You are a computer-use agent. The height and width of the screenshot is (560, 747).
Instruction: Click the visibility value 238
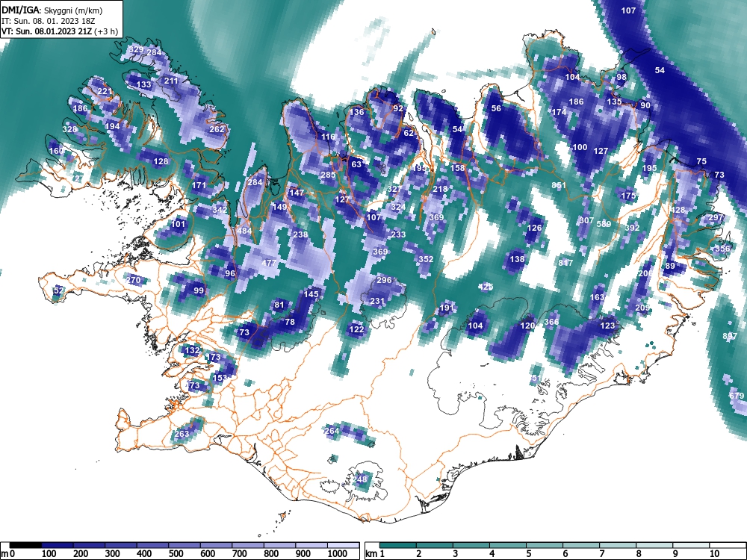point(300,234)
